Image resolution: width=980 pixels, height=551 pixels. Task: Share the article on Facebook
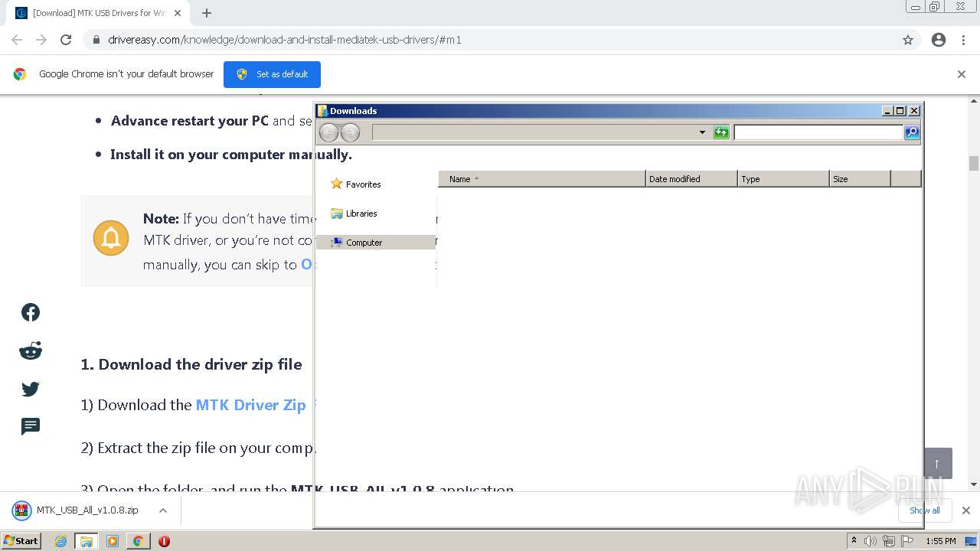pyautogui.click(x=31, y=312)
